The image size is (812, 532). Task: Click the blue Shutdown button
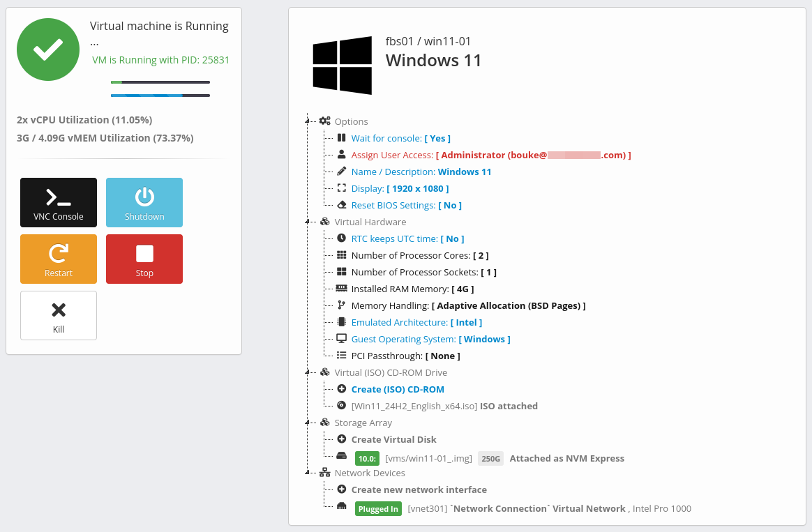click(144, 202)
